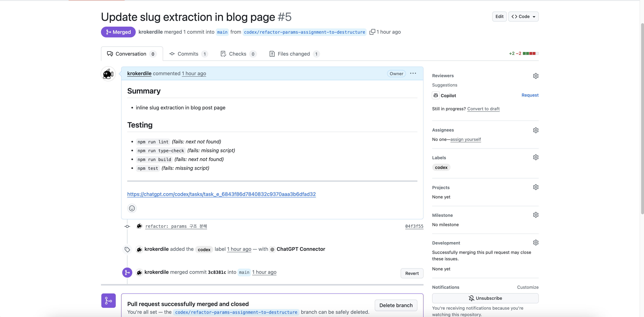Open the chatgpt.com codex task link
Viewport: 644px width, 317px height.
tap(221, 194)
